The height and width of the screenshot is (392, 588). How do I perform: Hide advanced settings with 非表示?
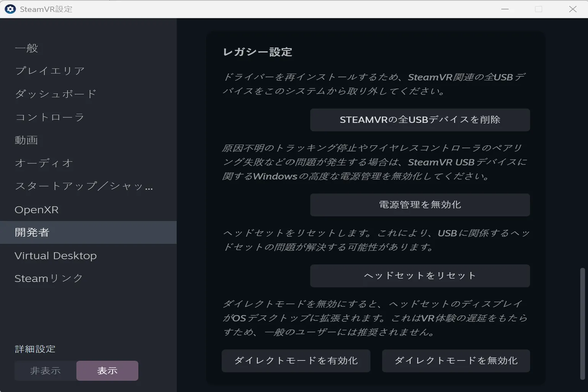[45, 371]
